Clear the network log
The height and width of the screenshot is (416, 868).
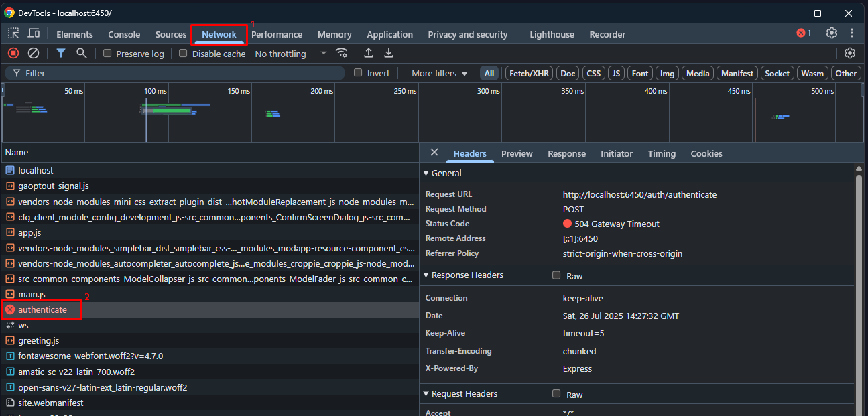[x=33, y=53]
